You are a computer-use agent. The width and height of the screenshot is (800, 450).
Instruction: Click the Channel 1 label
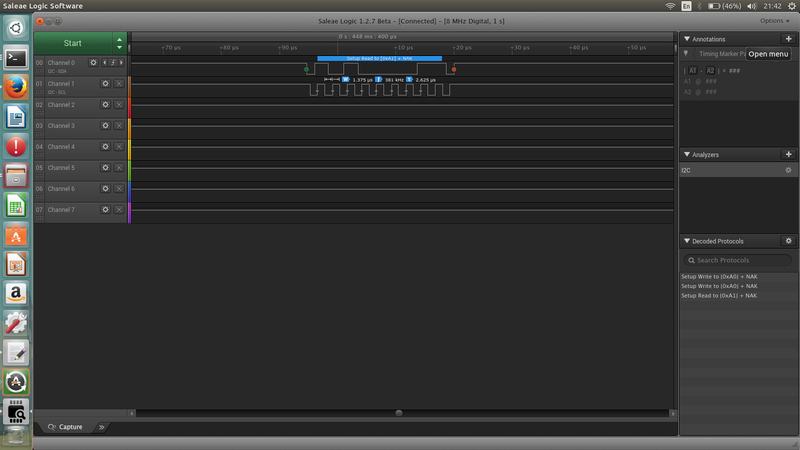pyautogui.click(x=61, y=84)
